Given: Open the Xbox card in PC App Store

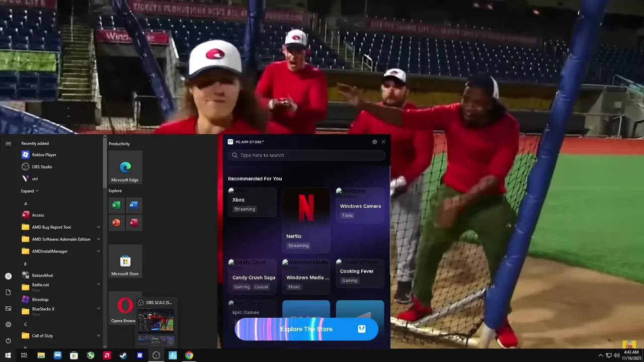Looking at the screenshot, I should point(252,202).
